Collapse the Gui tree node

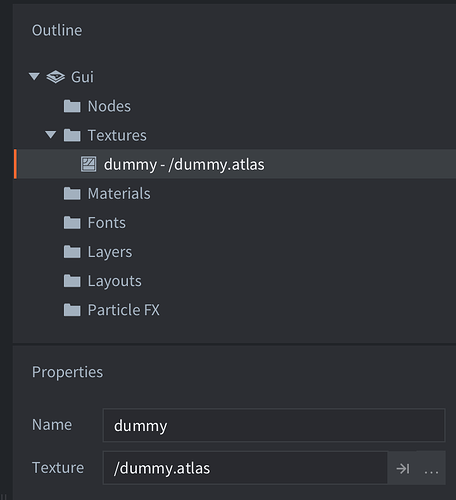(34, 77)
